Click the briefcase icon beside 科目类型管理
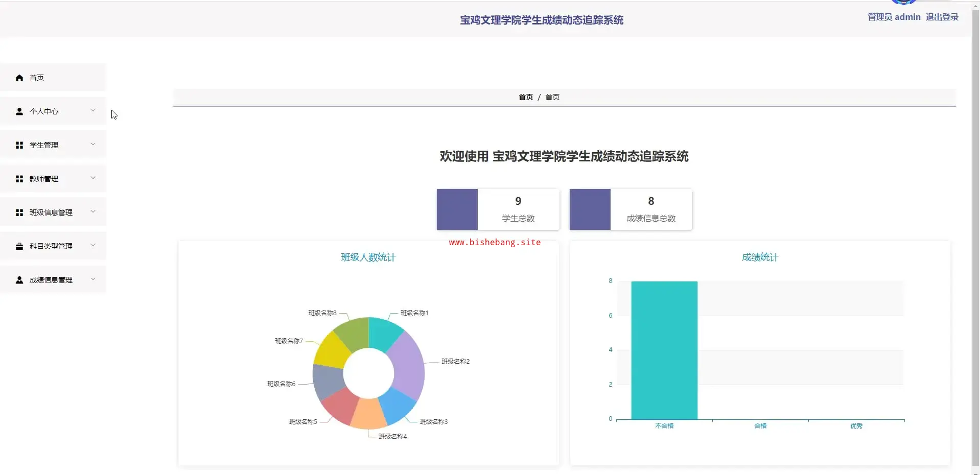The width and height of the screenshot is (980, 475). point(19,246)
